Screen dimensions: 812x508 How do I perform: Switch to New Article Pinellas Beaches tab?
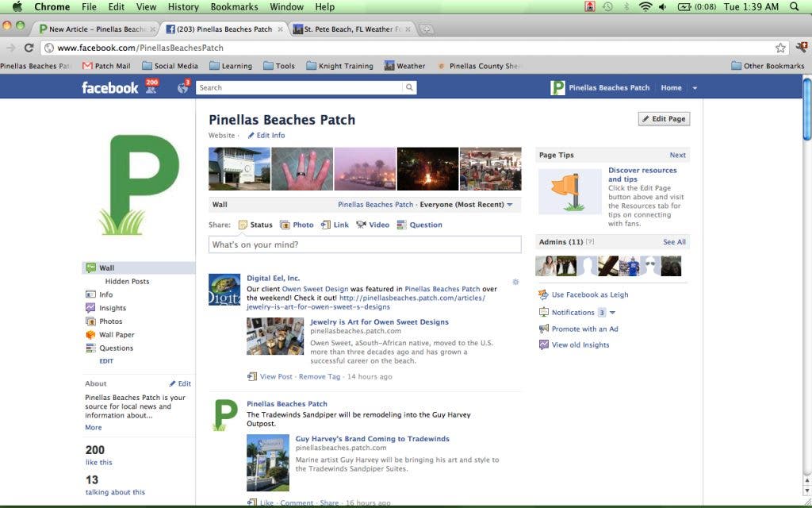tap(96, 29)
